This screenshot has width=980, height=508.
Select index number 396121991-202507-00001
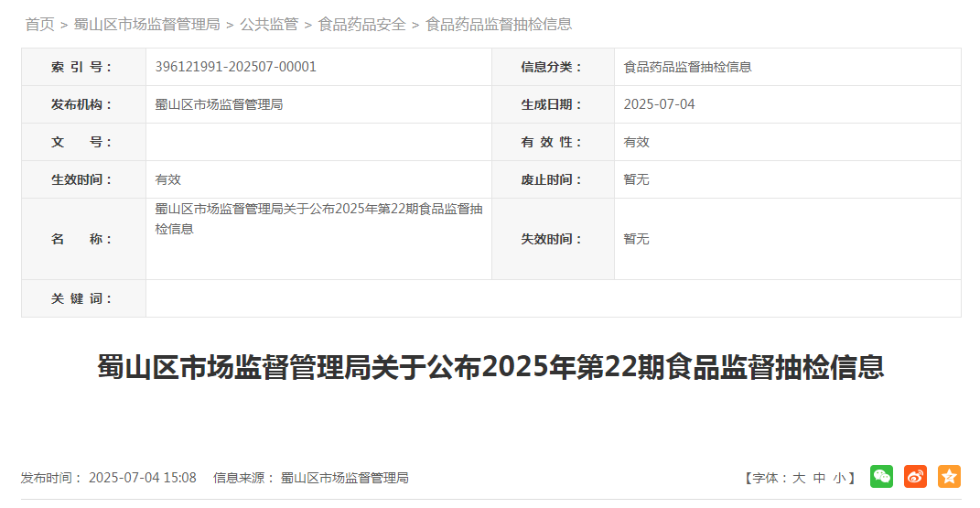(x=236, y=67)
